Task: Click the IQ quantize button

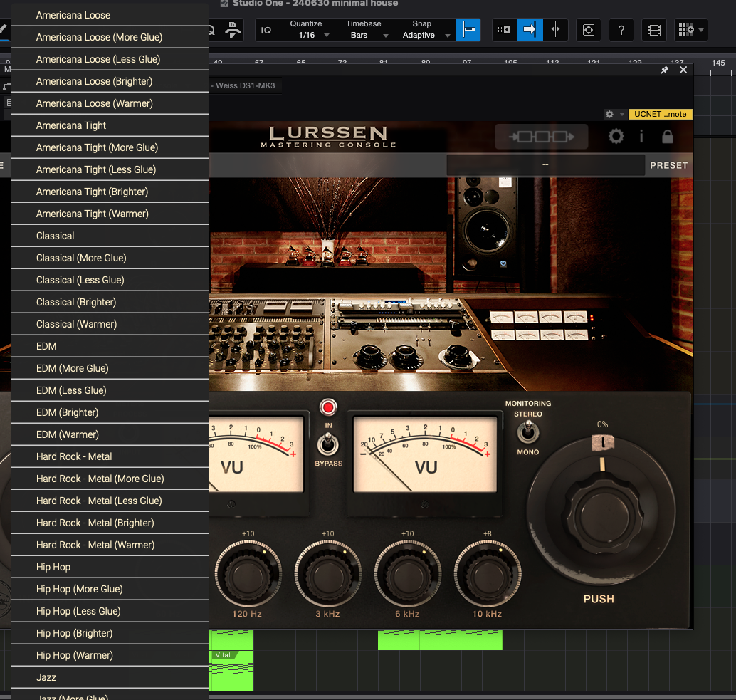Action: tap(266, 30)
